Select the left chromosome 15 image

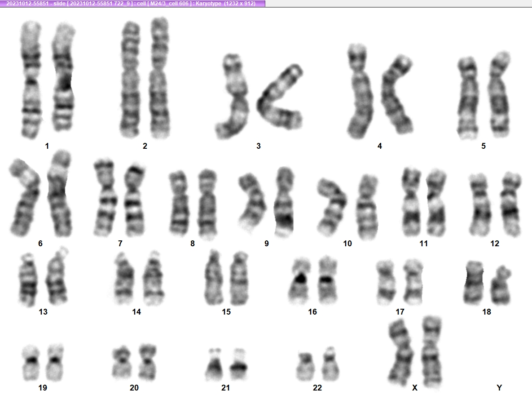tap(214, 277)
